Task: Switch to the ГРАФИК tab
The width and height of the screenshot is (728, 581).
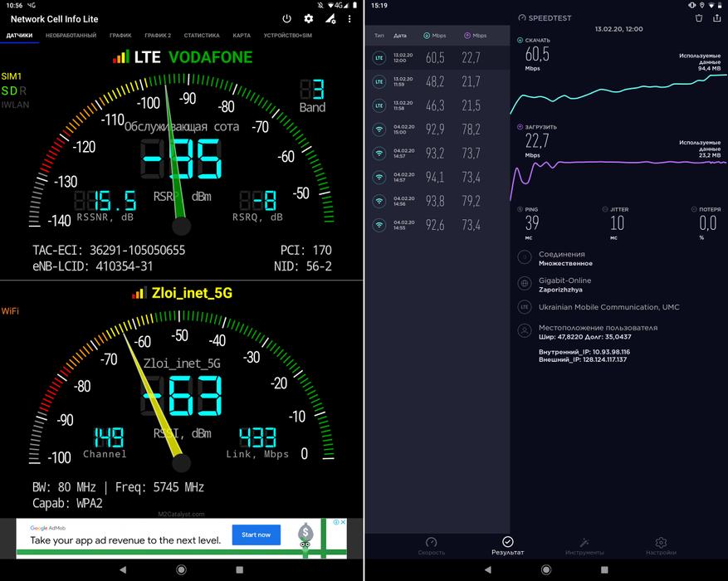Action: tap(120, 35)
